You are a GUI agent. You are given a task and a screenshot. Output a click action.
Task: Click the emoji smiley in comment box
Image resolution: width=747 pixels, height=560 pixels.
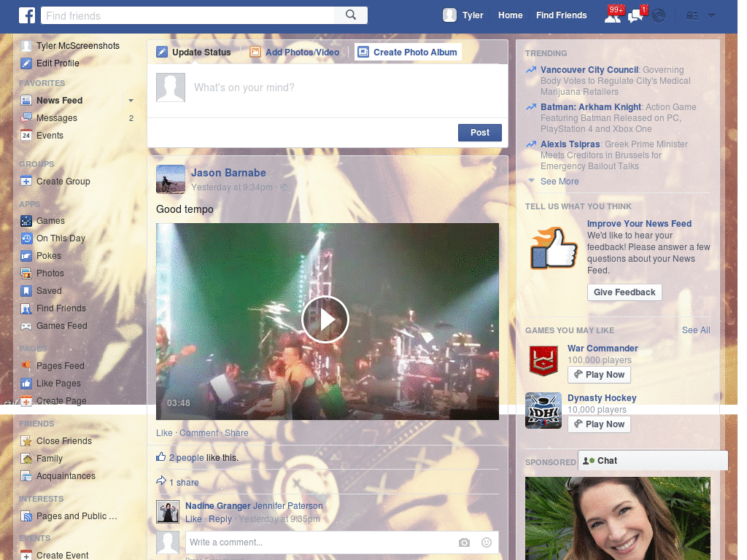(x=487, y=542)
